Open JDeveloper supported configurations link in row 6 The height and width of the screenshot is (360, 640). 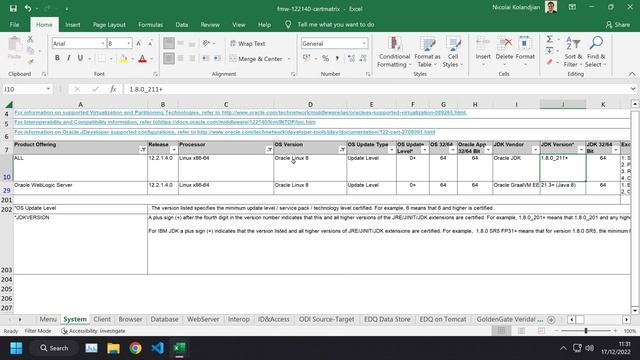224,132
